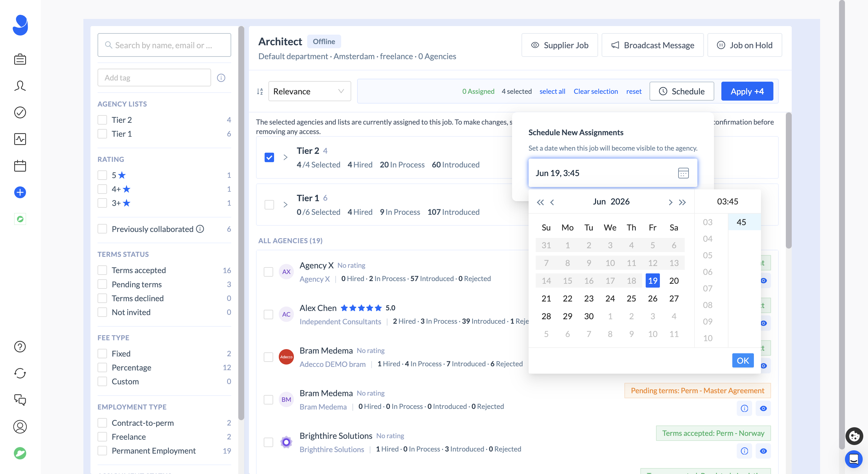Select hour 08 in time column
This screenshot has height=474, width=868.
point(707,305)
